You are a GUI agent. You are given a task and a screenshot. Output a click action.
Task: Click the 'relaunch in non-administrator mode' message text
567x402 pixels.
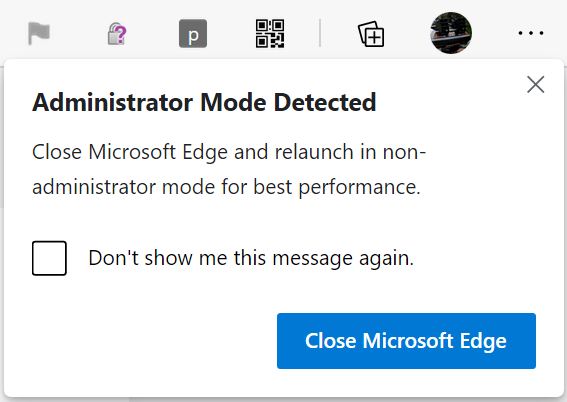(x=229, y=169)
